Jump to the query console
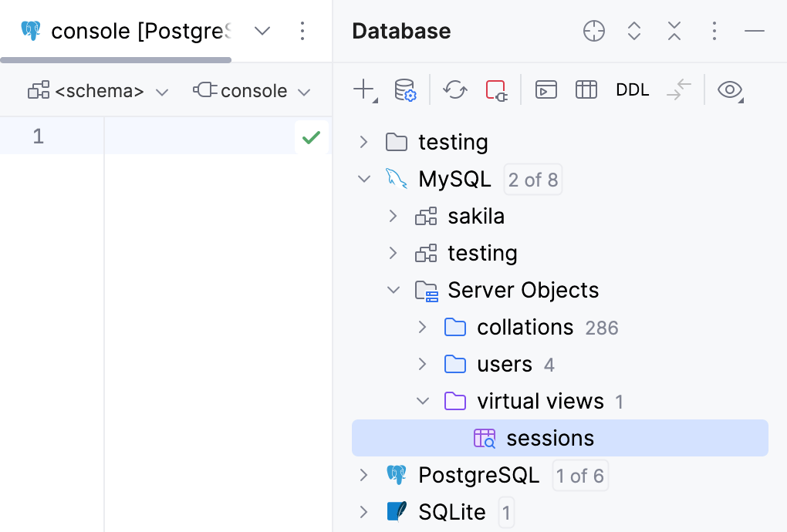Screen dimensions: 787x532 coord(546,89)
